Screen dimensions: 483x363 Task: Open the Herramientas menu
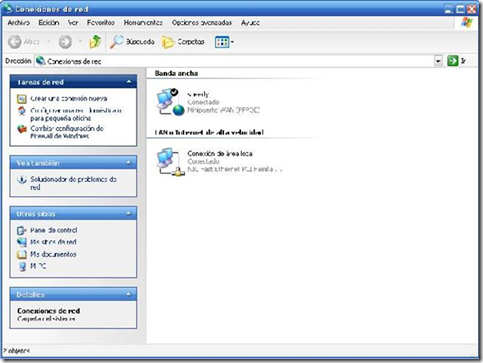point(143,23)
